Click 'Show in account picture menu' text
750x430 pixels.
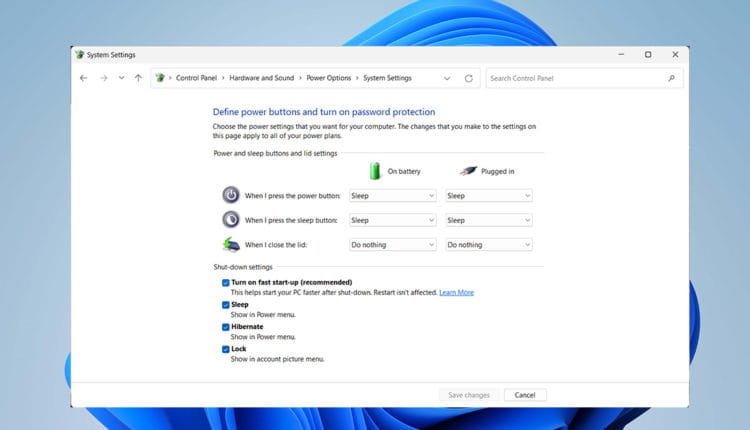pyautogui.click(x=277, y=359)
